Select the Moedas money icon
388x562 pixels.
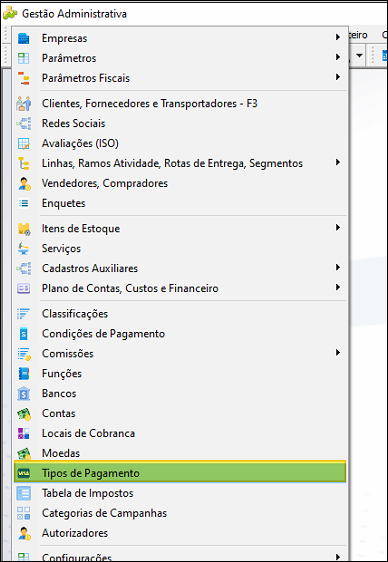click(24, 453)
